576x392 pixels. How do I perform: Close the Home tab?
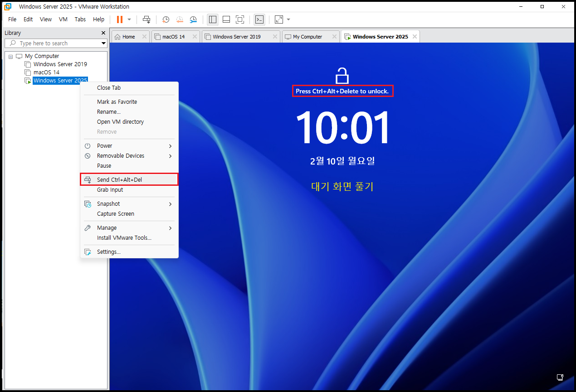coord(144,37)
